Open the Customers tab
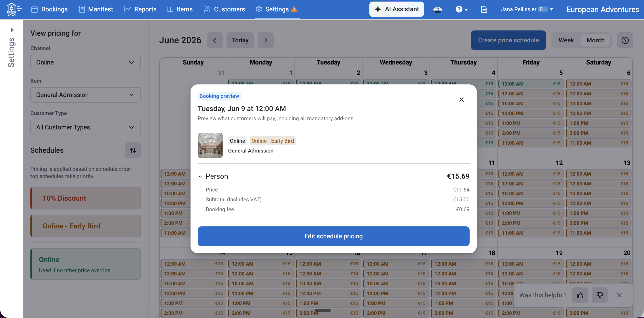Image resolution: width=644 pixels, height=318 pixels. pos(224,9)
